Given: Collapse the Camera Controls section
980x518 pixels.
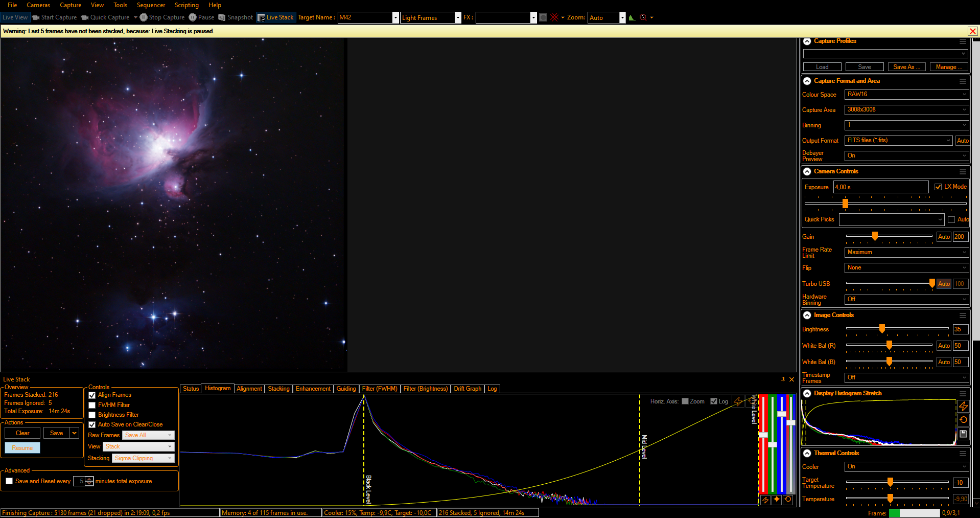Looking at the screenshot, I should tap(807, 172).
